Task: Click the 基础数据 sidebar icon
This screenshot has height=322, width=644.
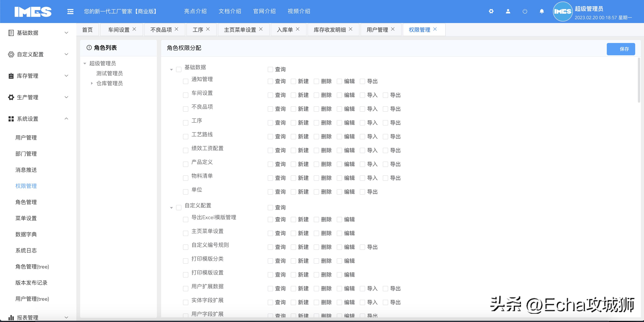Action: (11, 32)
